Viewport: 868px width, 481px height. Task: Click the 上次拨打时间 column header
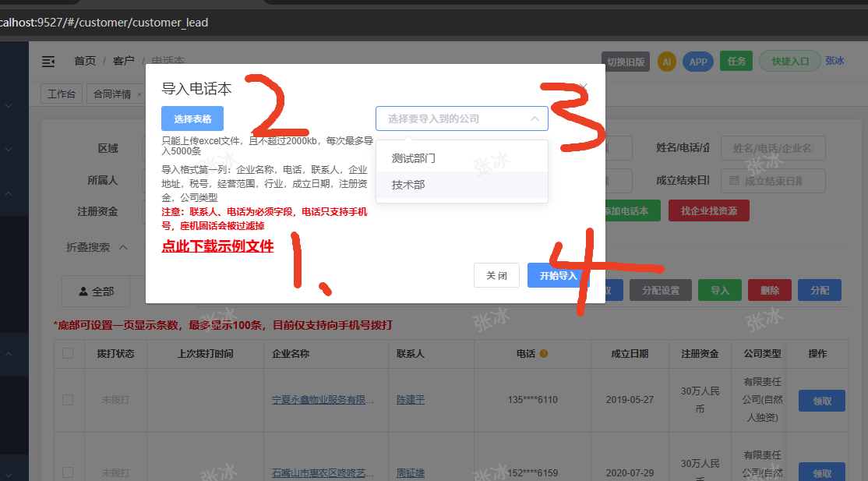pos(206,354)
